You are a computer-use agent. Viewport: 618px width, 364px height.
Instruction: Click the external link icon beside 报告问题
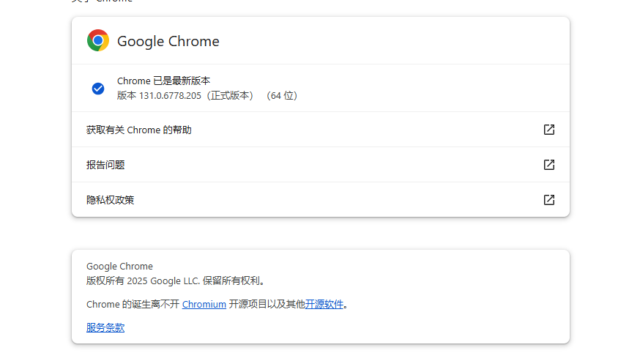click(549, 165)
